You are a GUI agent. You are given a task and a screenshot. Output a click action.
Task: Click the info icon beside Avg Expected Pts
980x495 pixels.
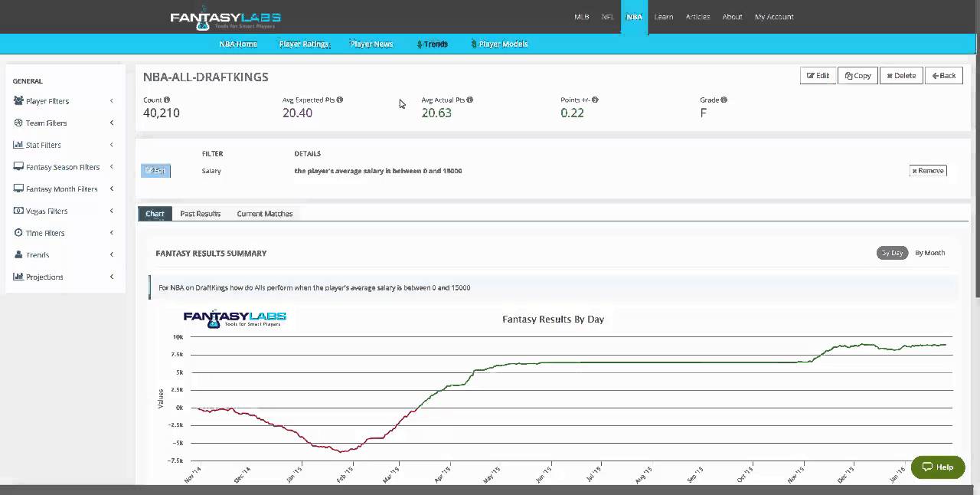(x=340, y=100)
